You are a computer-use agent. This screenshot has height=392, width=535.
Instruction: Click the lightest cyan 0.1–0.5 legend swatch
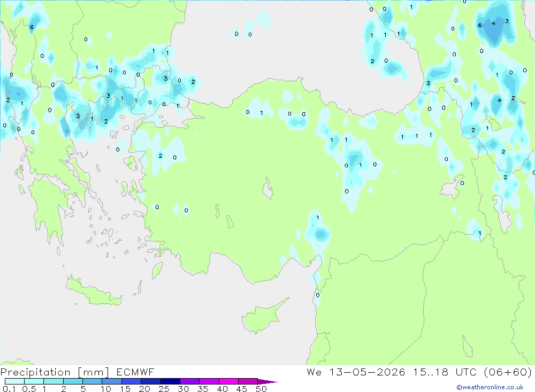14,381
